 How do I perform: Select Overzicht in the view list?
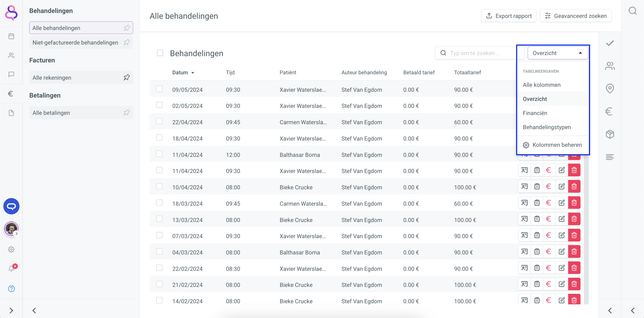553,99
